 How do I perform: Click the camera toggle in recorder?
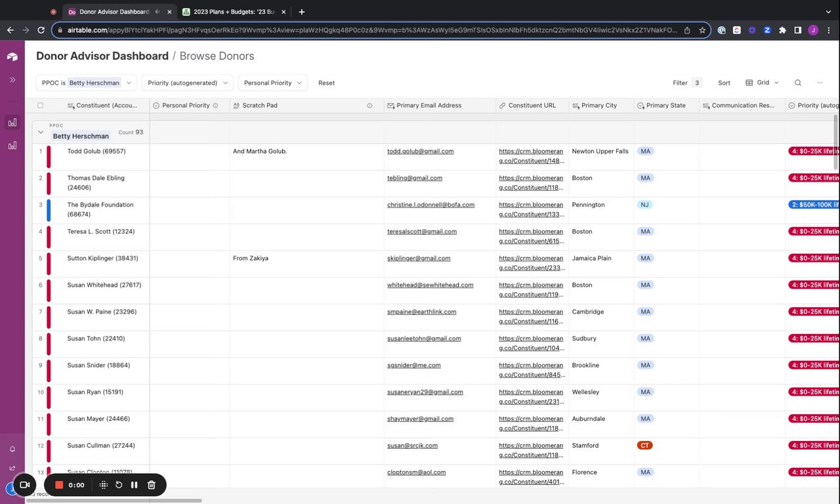25,485
